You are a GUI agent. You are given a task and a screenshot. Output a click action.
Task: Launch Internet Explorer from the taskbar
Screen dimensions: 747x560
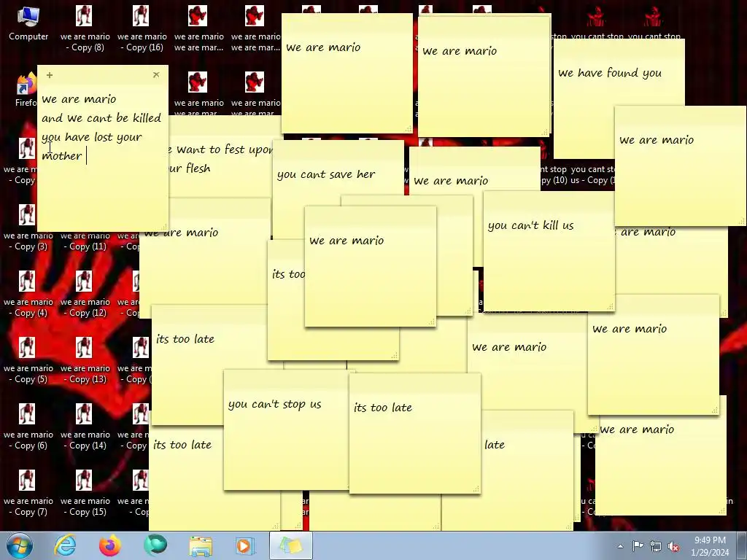65,545
